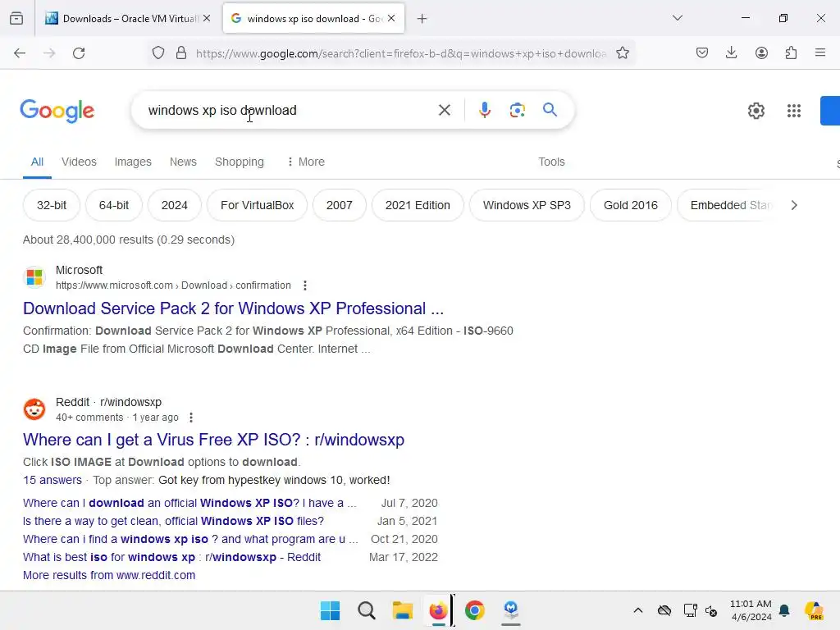Select the All results tab

click(37, 162)
